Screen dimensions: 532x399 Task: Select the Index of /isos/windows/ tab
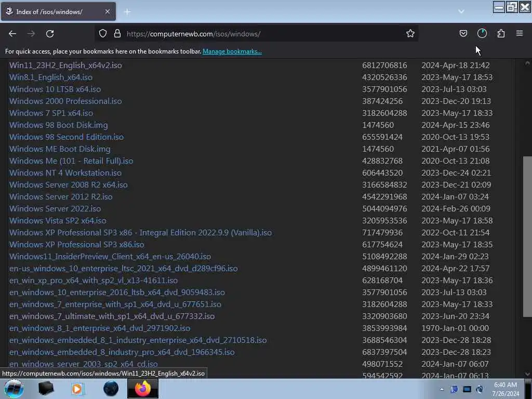[58, 11]
